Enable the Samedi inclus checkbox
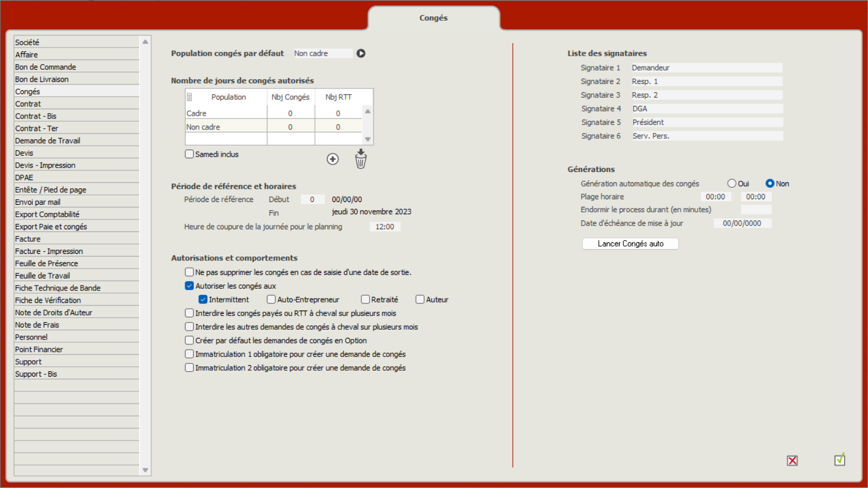Viewport: 868px width, 488px height. (189, 154)
